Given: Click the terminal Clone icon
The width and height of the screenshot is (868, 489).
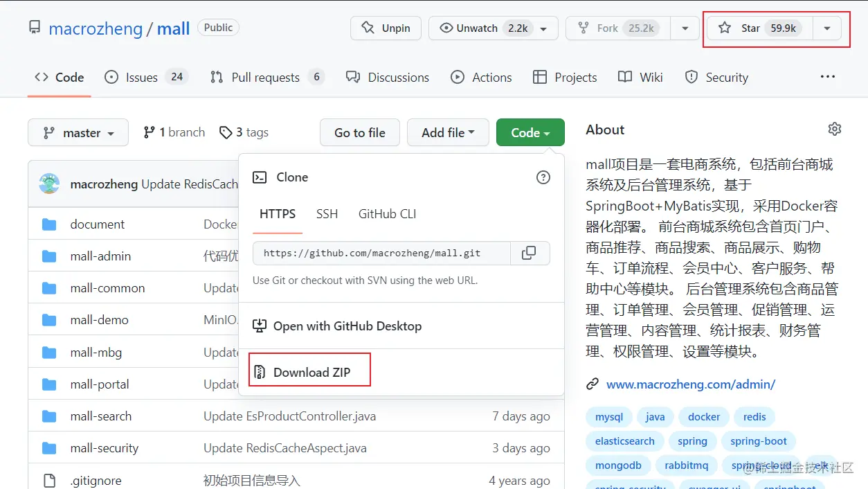Looking at the screenshot, I should point(260,177).
